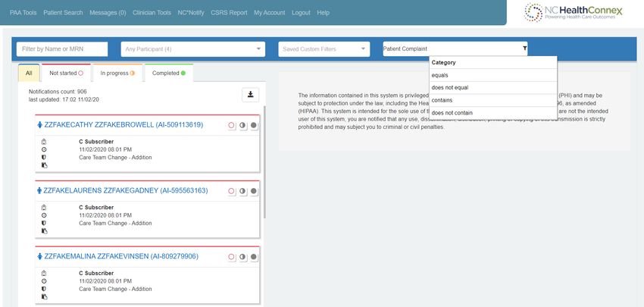Click '11/02/2020 08:01 PM' in ZZFAKELAURENS card
The image size is (644, 307).
click(105, 215)
